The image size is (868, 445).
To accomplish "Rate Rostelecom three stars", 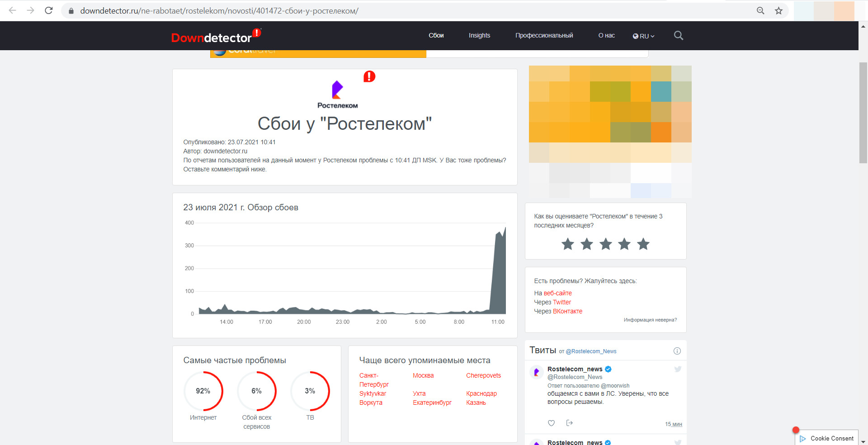I will click(606, 244).
